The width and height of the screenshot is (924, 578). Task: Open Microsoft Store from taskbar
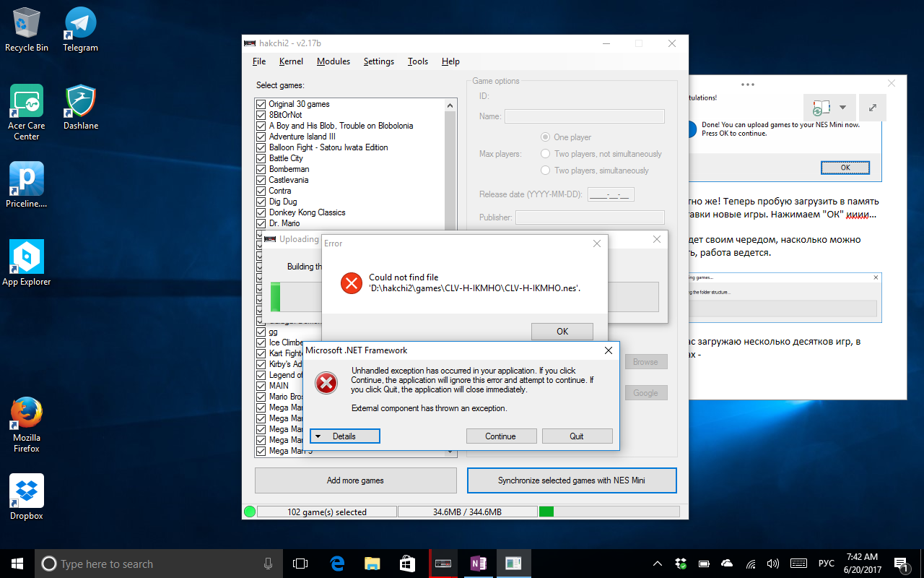click(407, 564)
